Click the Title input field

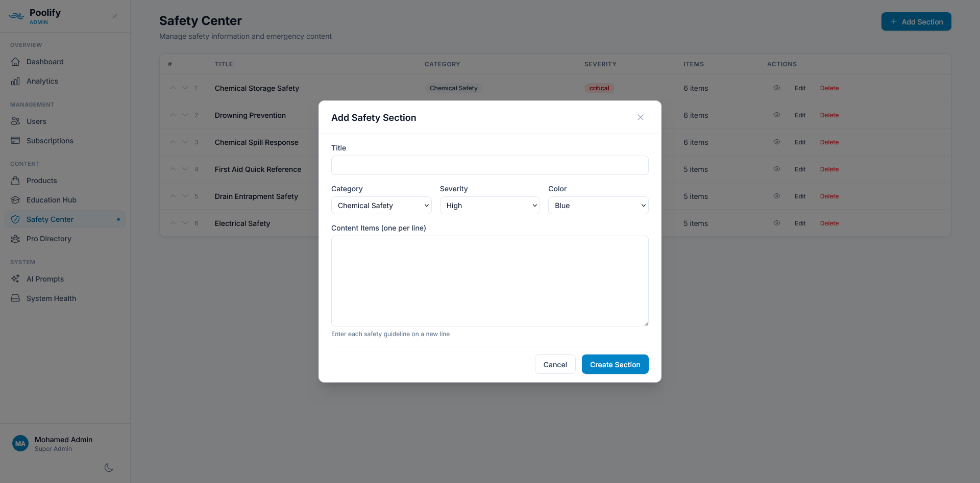coord(490,165)
